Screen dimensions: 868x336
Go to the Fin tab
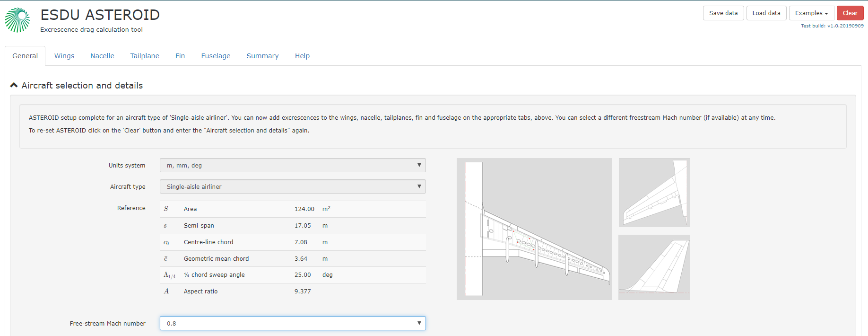tap(180, 56)
